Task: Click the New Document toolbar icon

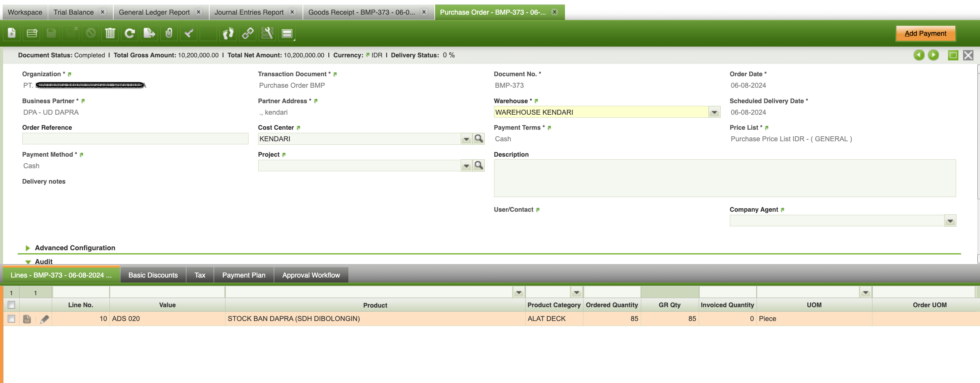Action: point(12,33)
